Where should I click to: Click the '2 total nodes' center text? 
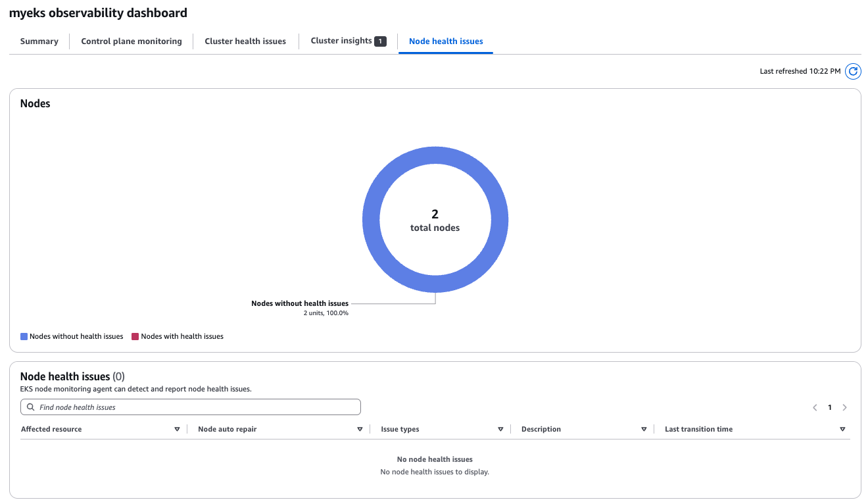pyautogui.click(x=435, y=220)
